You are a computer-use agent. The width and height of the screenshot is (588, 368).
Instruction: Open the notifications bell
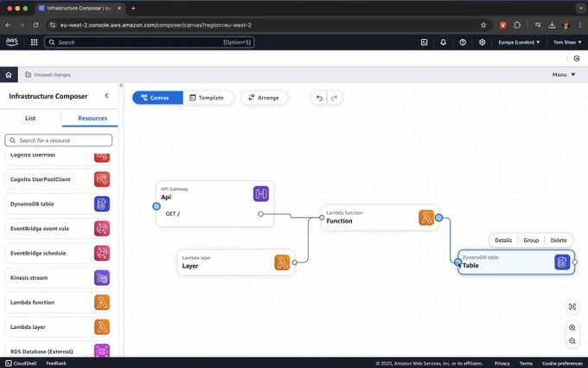click(x=444, y=42)
